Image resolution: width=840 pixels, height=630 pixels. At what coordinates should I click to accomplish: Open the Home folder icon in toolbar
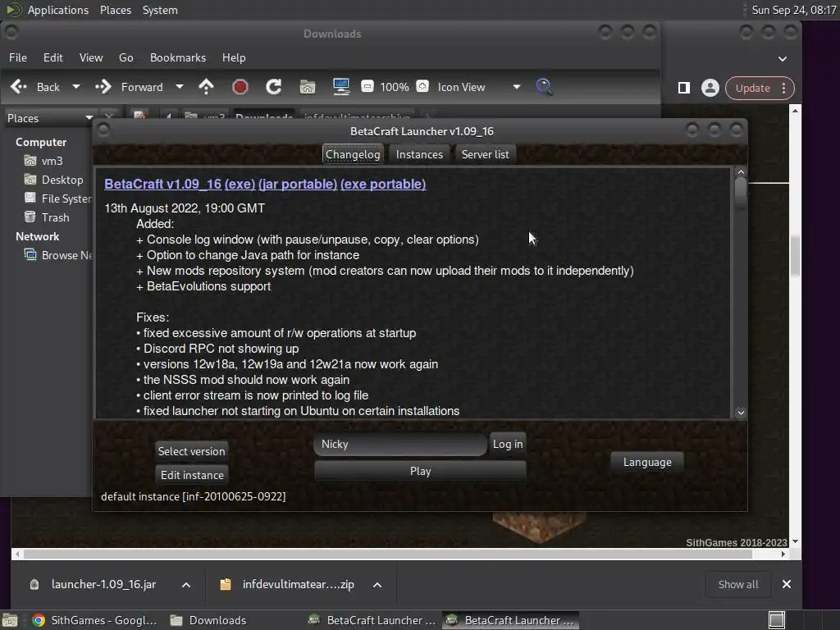(x=308, y=87)
